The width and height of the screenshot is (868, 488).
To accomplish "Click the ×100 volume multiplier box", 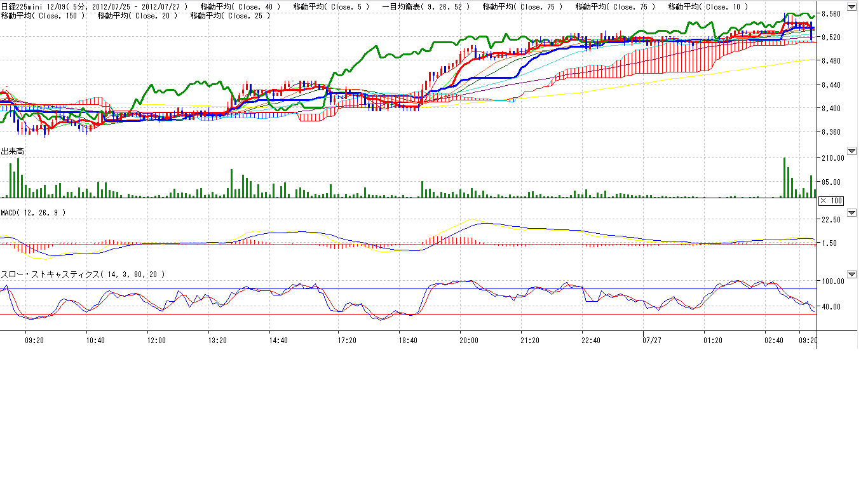I will click(831, 201).
